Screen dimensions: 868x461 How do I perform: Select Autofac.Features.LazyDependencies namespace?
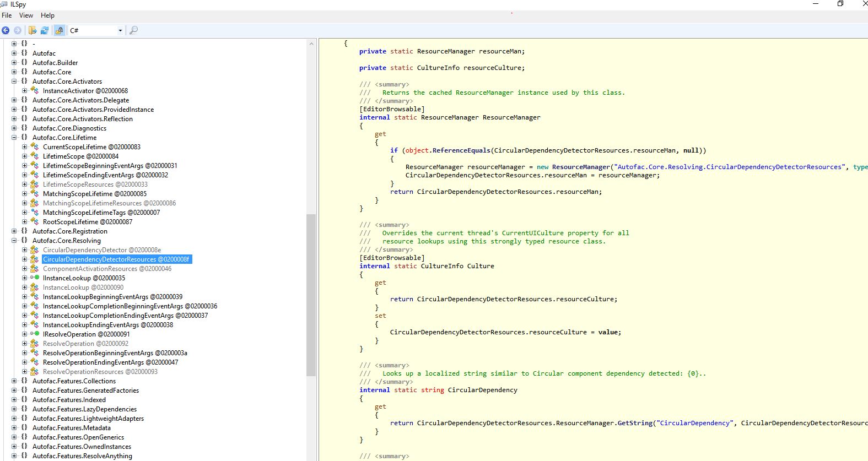point(85,409)
